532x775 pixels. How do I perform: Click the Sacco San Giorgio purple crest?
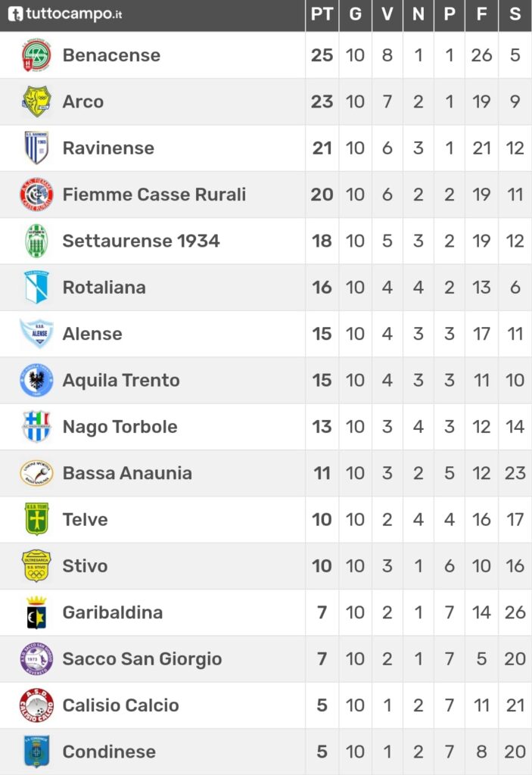point(36,659)
